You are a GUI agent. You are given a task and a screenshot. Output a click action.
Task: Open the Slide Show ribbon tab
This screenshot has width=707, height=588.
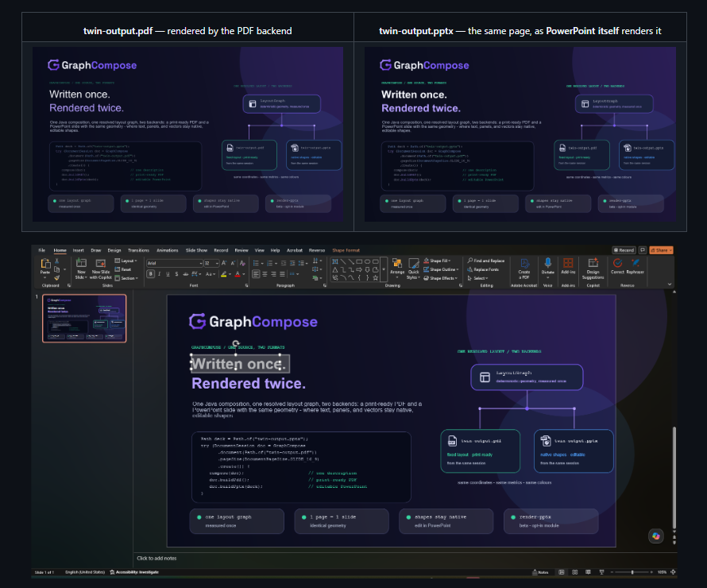pos(196,250)
